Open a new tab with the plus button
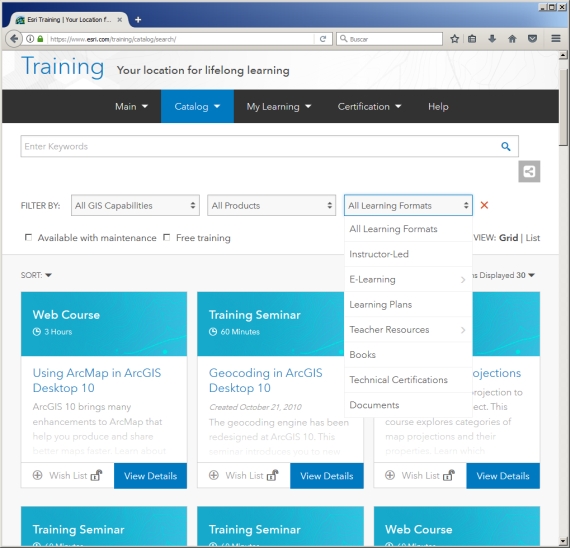 tap(138, 20)
